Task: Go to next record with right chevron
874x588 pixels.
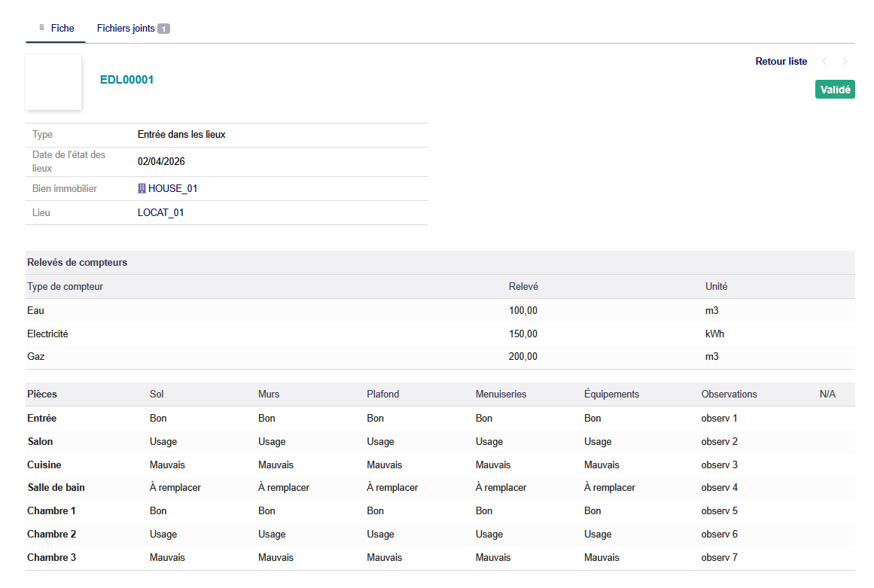Action: coord(845,62)
